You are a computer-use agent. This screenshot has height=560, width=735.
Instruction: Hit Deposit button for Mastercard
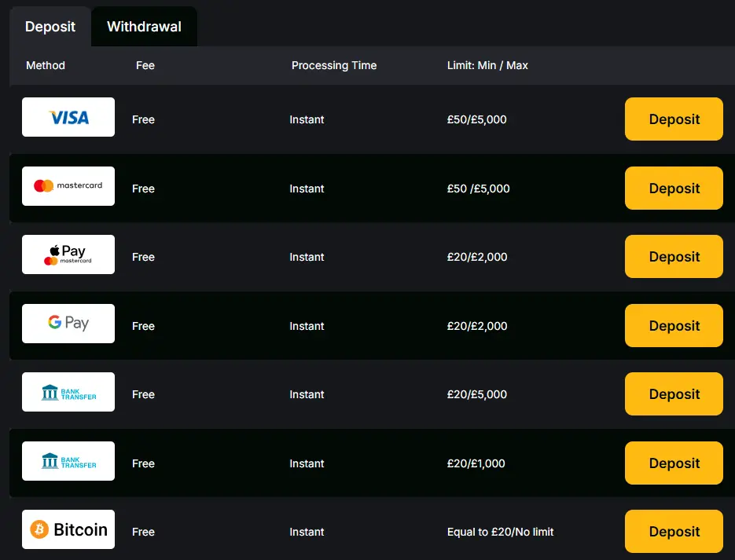(674, 188)
